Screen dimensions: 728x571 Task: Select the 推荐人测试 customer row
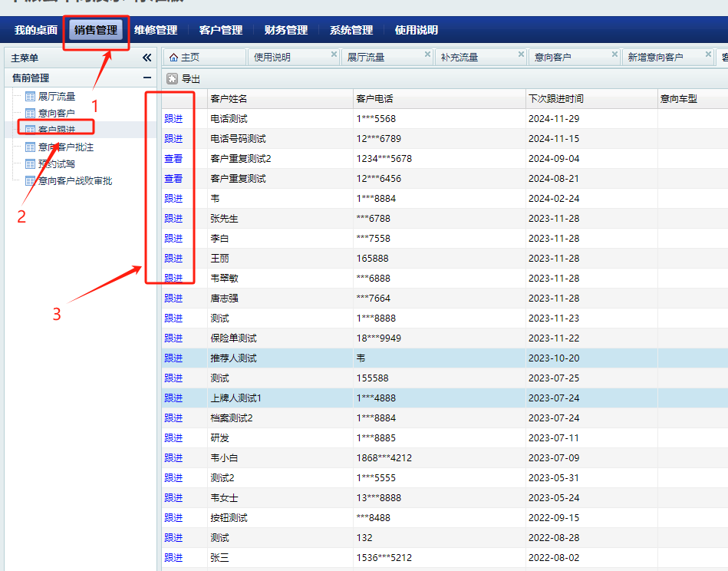click(x=233, y=358)
